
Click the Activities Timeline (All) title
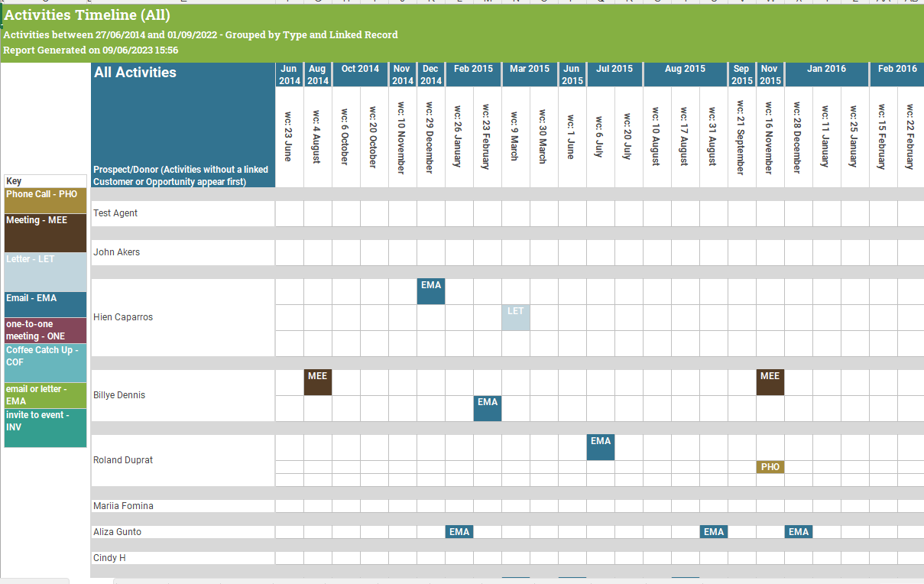pyautogui.click(x=87, y=15)
